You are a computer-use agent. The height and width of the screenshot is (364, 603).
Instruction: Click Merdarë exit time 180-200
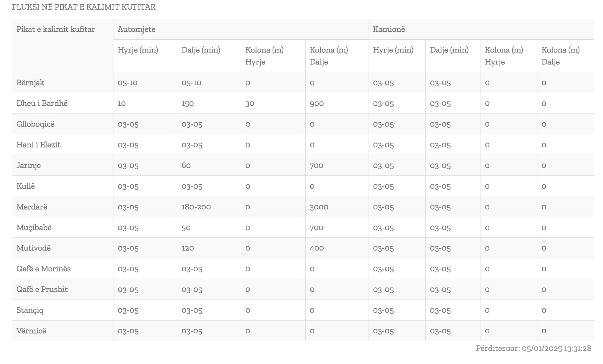coord(196,207)
